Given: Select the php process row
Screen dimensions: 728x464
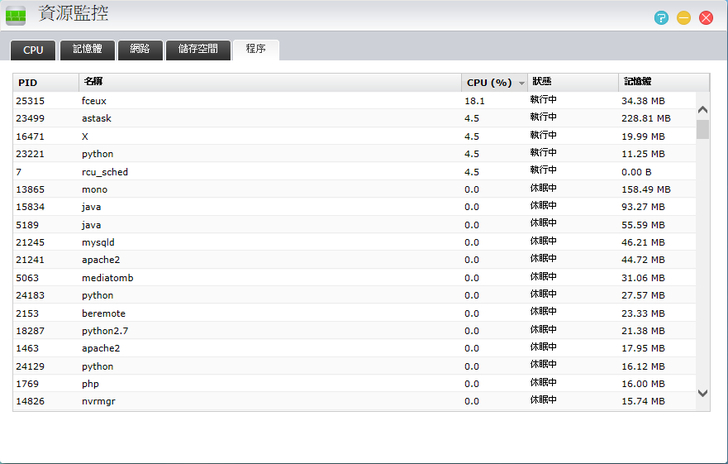Looking at the screenshot, I should coord(354,384).
